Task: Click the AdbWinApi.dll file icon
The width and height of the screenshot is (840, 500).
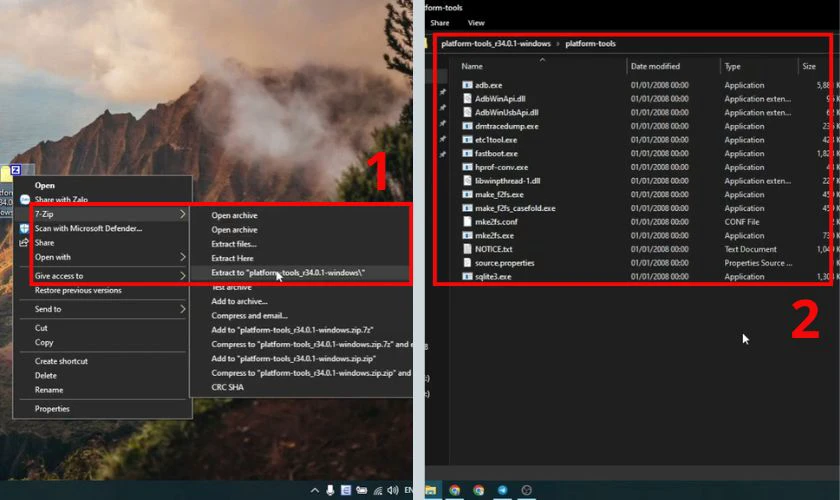Action: point(467,99)
